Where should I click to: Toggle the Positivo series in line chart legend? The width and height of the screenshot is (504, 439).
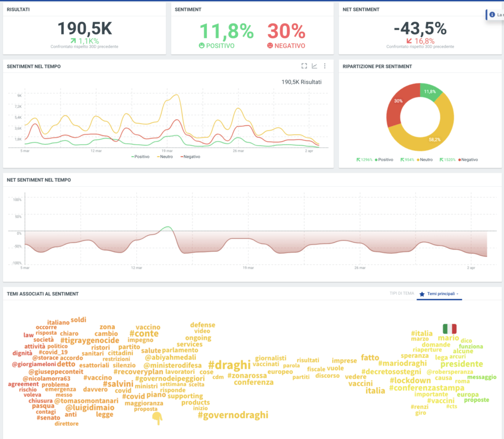click(x=140, y=157)
